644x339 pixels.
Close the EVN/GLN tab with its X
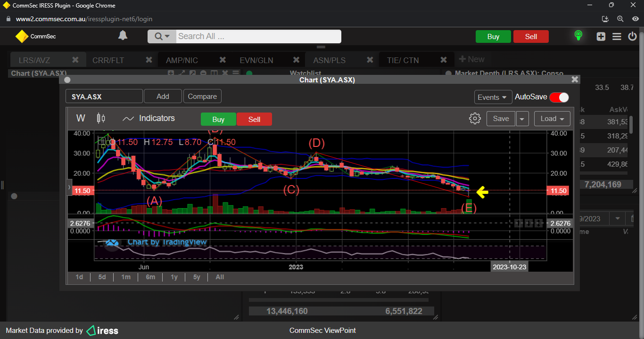point(296,60)
